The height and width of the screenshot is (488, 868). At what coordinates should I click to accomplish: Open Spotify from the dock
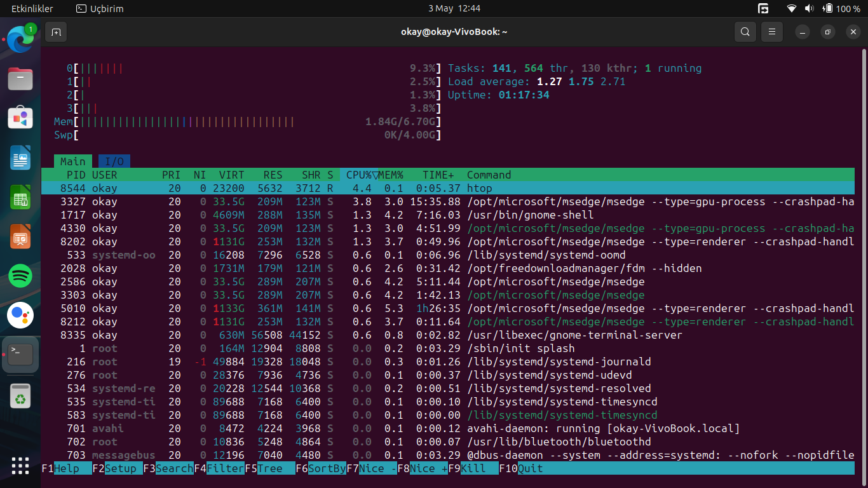point(20,276)
